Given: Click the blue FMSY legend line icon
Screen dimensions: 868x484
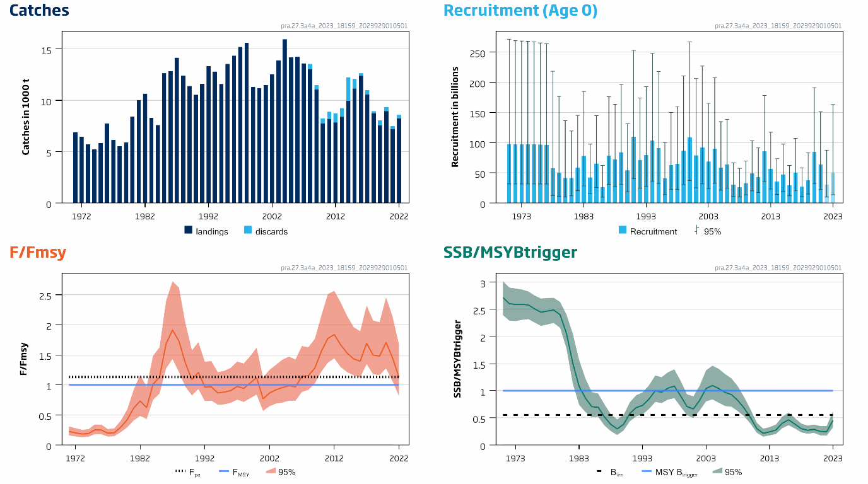Looking at the screenshot, I should point(226,471).
